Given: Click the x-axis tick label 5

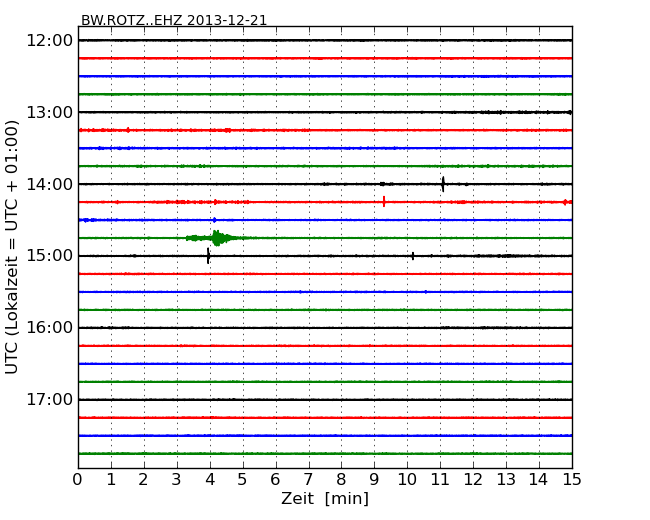Looking at the screenshot, I should [243, 480].
